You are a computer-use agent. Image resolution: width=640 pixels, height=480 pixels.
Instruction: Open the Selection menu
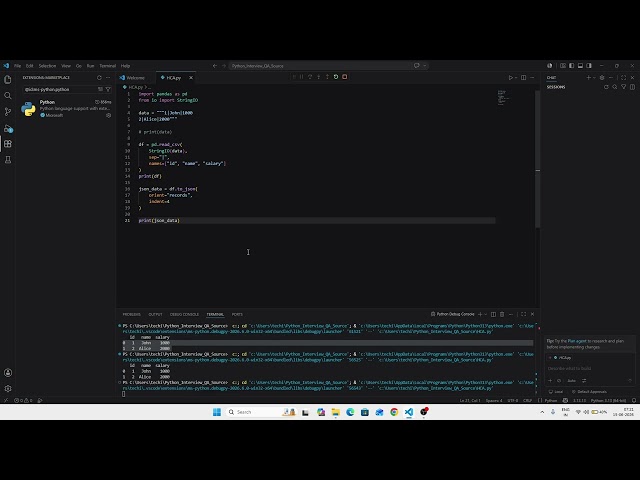pos(47,66)
